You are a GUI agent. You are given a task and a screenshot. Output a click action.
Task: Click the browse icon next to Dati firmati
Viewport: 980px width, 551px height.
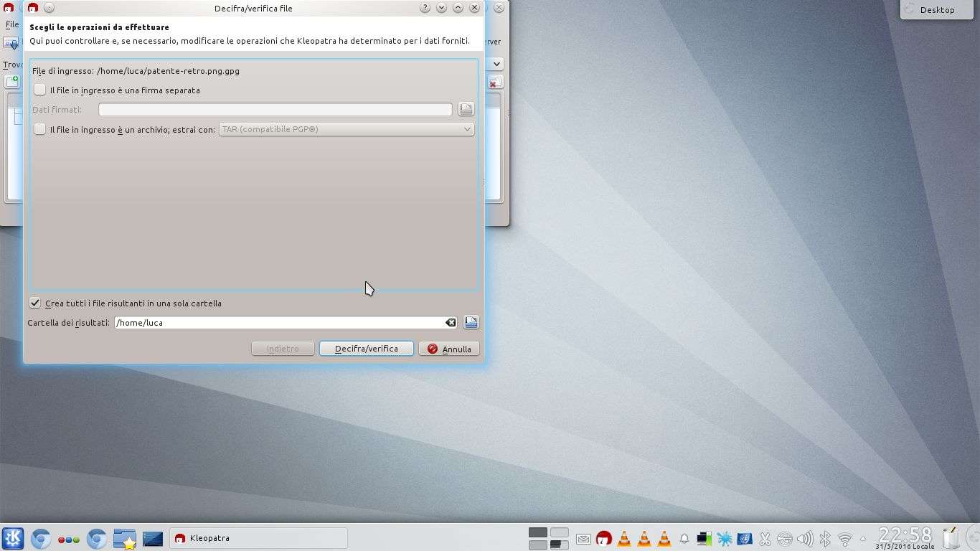[466, 110]
